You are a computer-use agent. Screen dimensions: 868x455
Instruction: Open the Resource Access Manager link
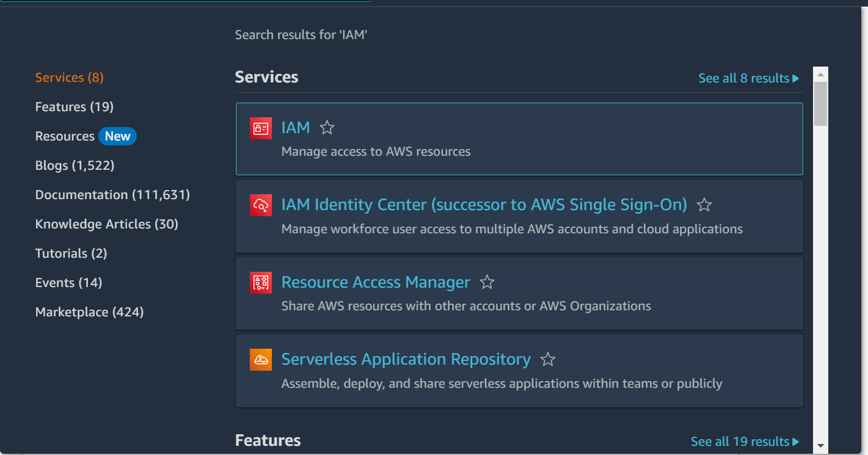tap(376, 282)
